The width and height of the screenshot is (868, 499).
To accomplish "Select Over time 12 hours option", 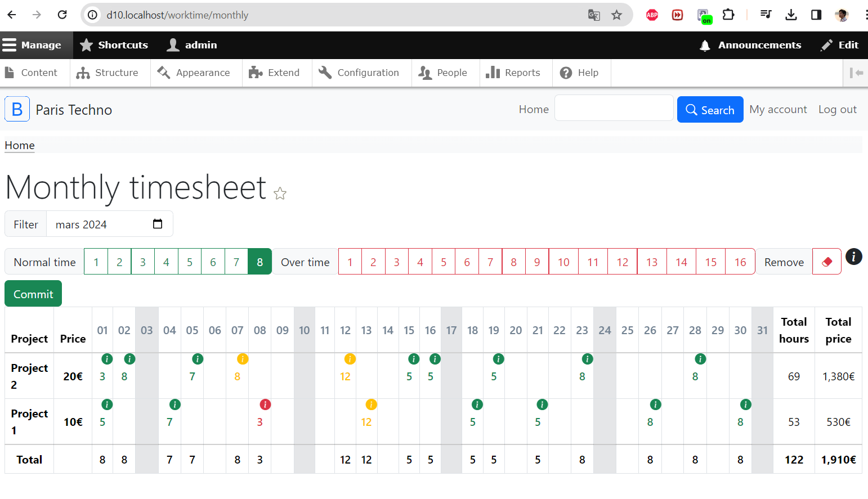I will pyautogui.click(x=622, y=262).
